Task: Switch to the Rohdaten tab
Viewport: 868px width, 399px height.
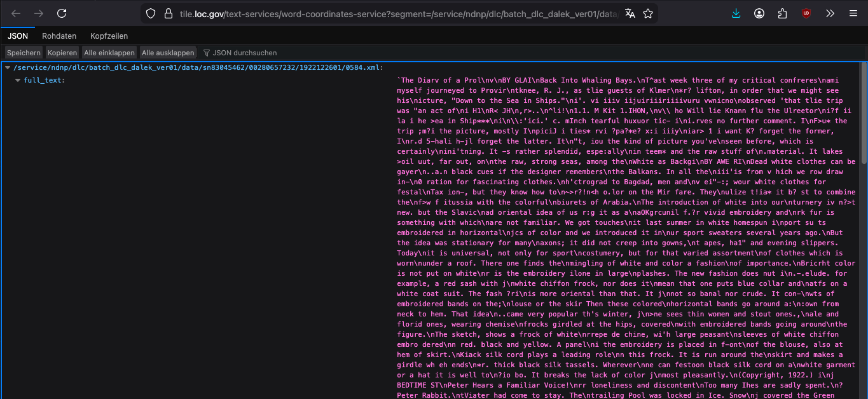Action: pyautogui.click(x=59, y=36)
